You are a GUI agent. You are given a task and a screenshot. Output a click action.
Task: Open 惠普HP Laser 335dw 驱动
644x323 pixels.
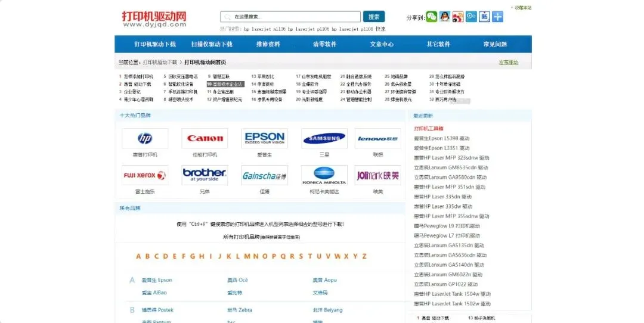[x=443, y=206]
